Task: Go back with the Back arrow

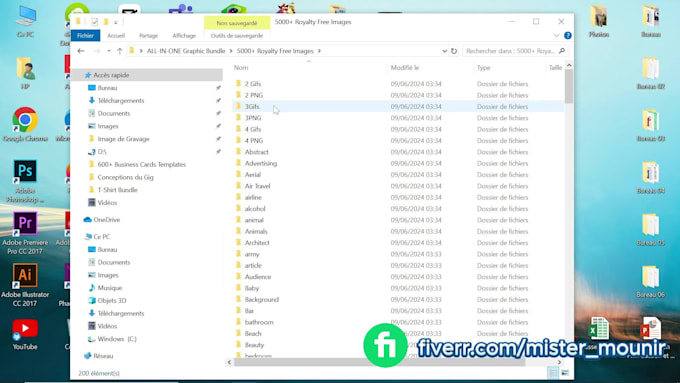Action: [x=81, y=51]
